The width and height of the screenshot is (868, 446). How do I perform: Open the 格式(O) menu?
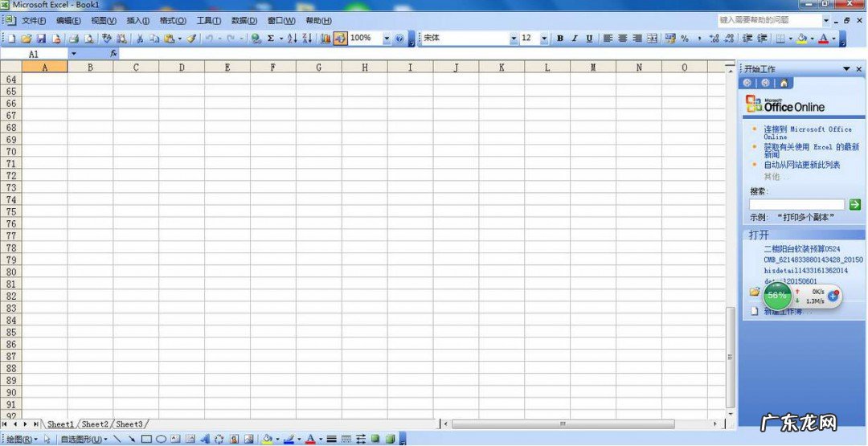(173, 20)
